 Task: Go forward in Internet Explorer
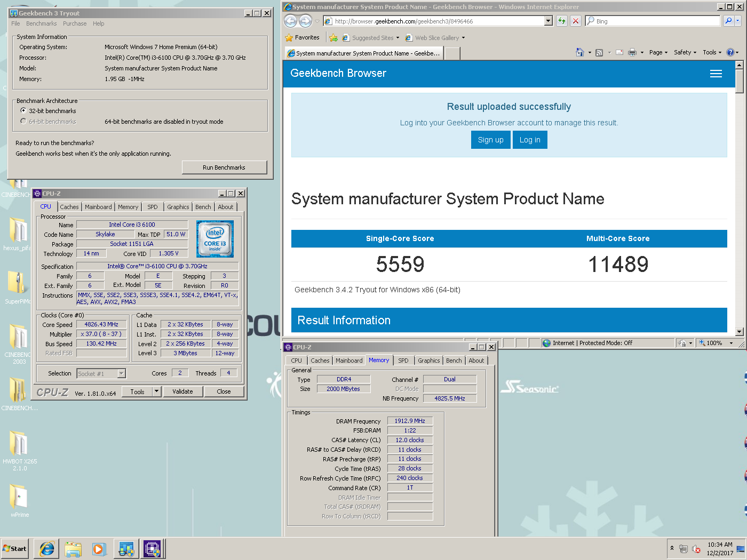[305, 21]
